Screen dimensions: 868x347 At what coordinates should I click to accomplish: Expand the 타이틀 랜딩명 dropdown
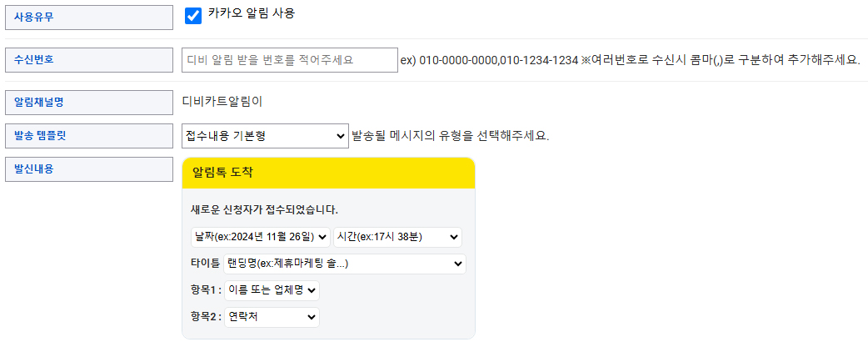coord(345,264)
